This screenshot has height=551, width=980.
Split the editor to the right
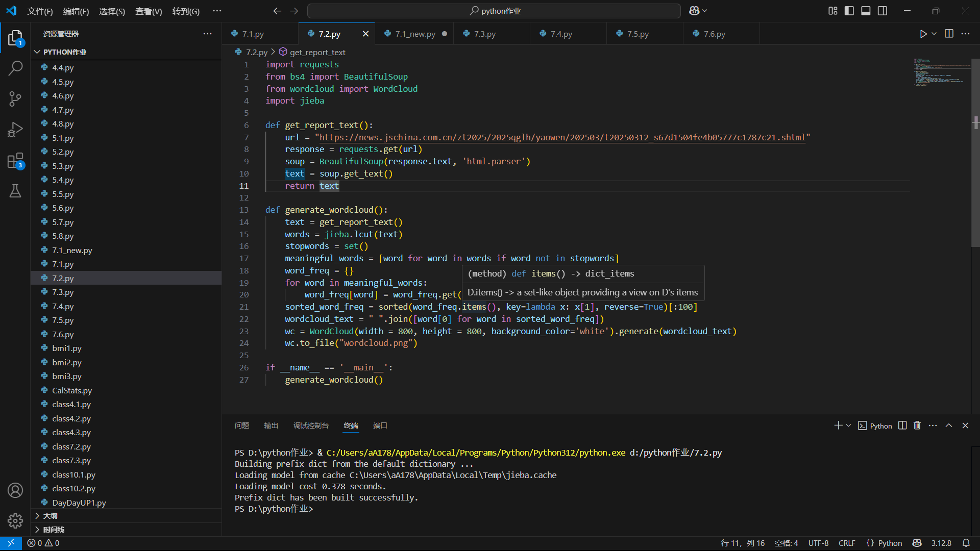(x=949, y=34)
